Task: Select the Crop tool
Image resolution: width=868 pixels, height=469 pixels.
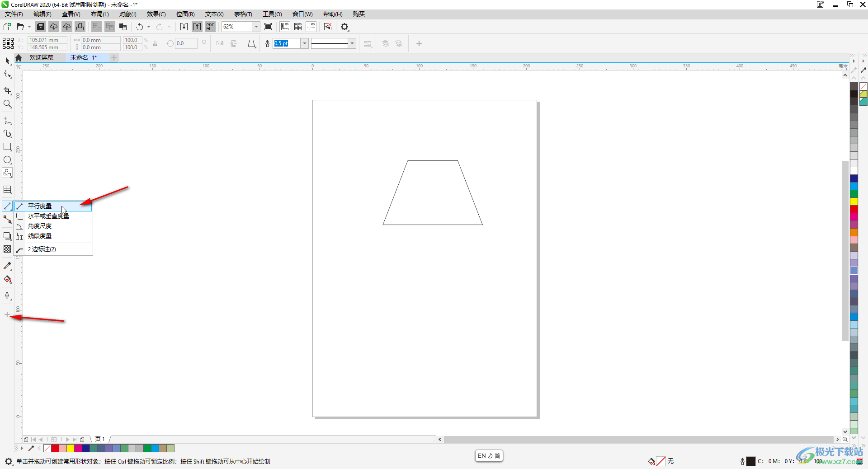Action: [7, 91]
